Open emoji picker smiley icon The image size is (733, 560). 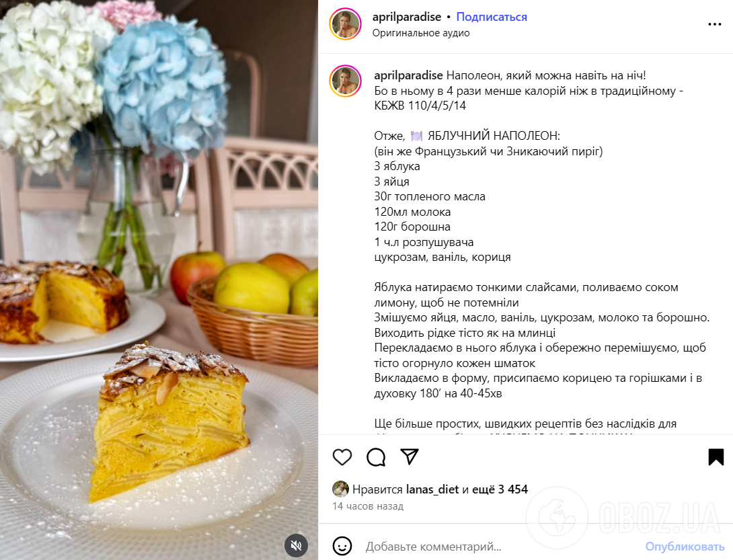click(x=342, y=546)
